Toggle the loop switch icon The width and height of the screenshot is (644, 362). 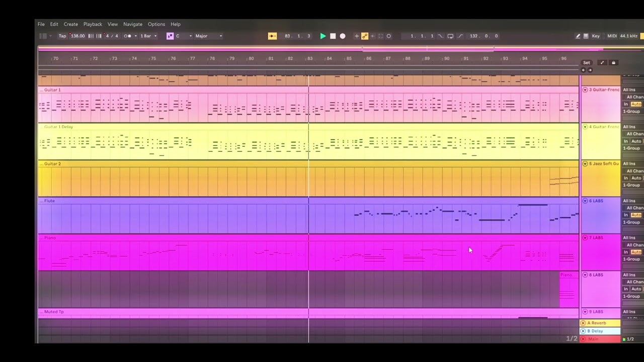click(x=450, y=36)
